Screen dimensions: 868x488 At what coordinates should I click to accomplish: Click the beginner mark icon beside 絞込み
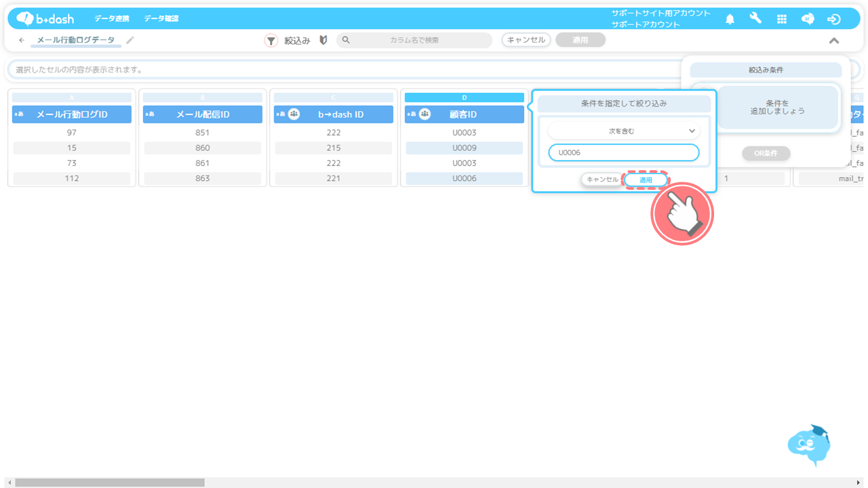pyautogui.click(x=323, y=41)
